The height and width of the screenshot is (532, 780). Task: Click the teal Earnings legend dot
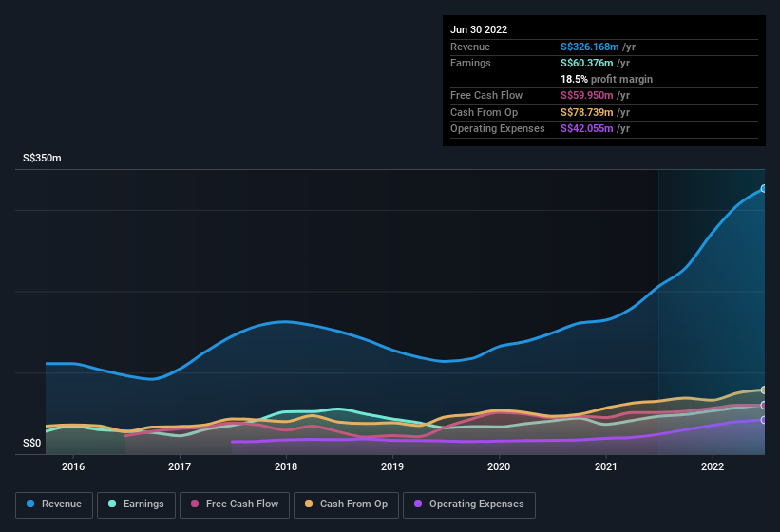click(x=112, y=503)
